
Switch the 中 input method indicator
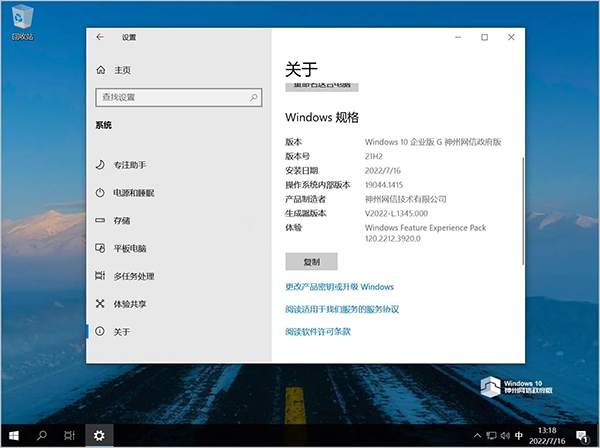(519, 435)
